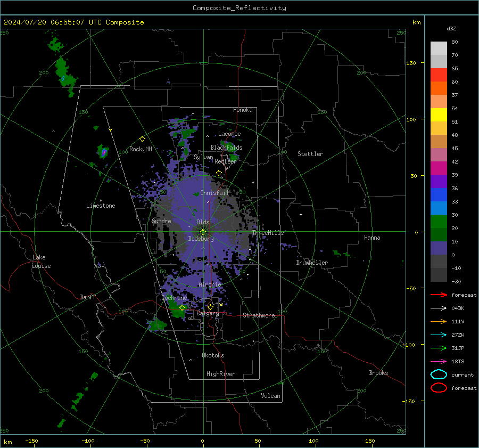Click the yellow diamond marker under Cochrane
This screenshot has height=448, width=479.
click(x=182, y=308)
